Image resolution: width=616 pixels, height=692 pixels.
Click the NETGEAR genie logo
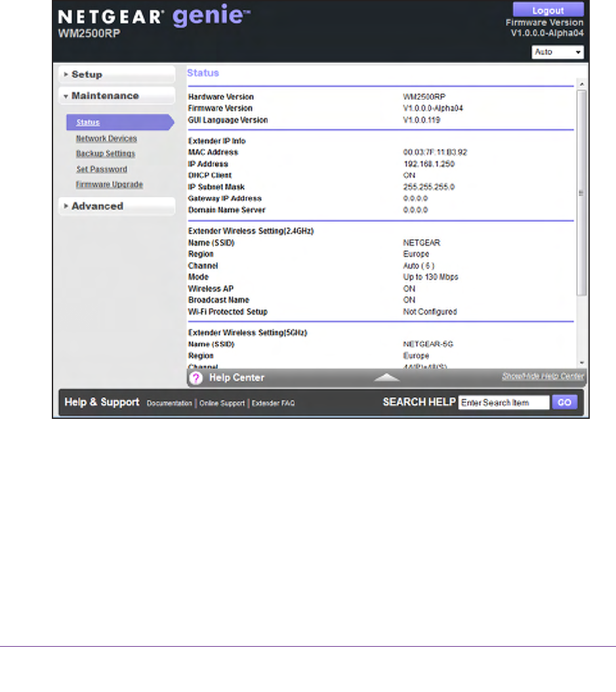click(154, 16)
